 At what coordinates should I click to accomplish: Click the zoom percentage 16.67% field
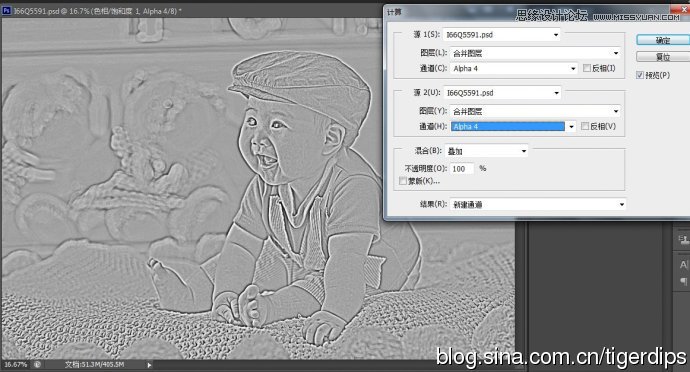click(x=15, y=365)
